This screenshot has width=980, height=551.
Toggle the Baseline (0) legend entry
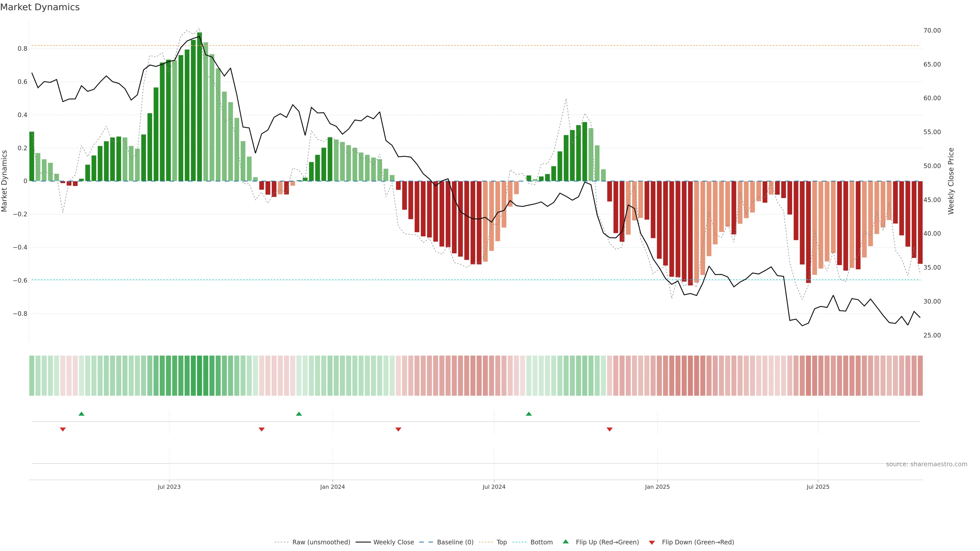(455, 542)
